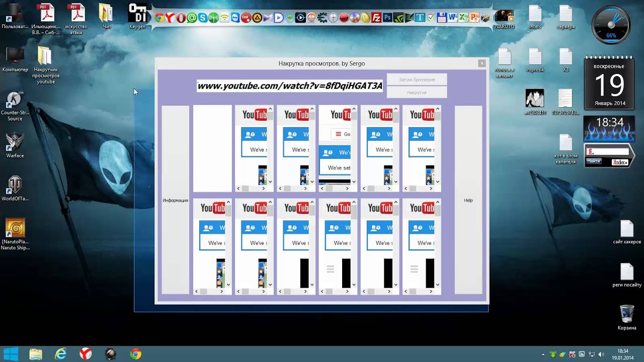
Task: Select кот в злом капателя file
Action: click(566, 149)
